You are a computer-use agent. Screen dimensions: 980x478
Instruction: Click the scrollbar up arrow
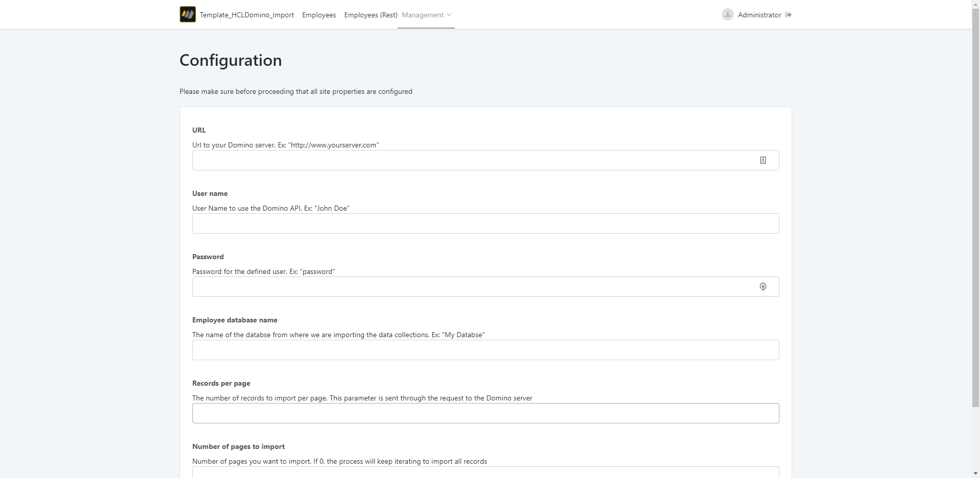tap(976, 4)
